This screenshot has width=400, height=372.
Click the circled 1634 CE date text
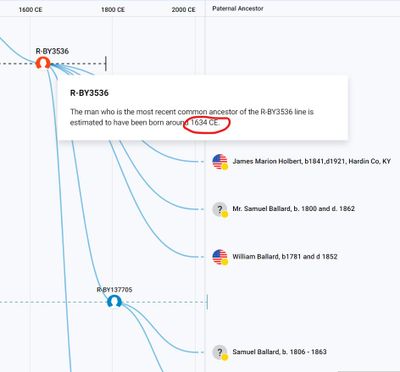tap(205, 123)
